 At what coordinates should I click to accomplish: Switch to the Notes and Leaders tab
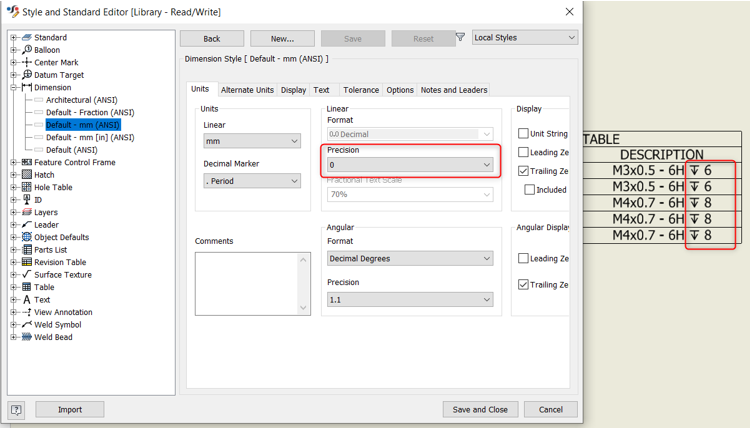click(x=454, y=90)
